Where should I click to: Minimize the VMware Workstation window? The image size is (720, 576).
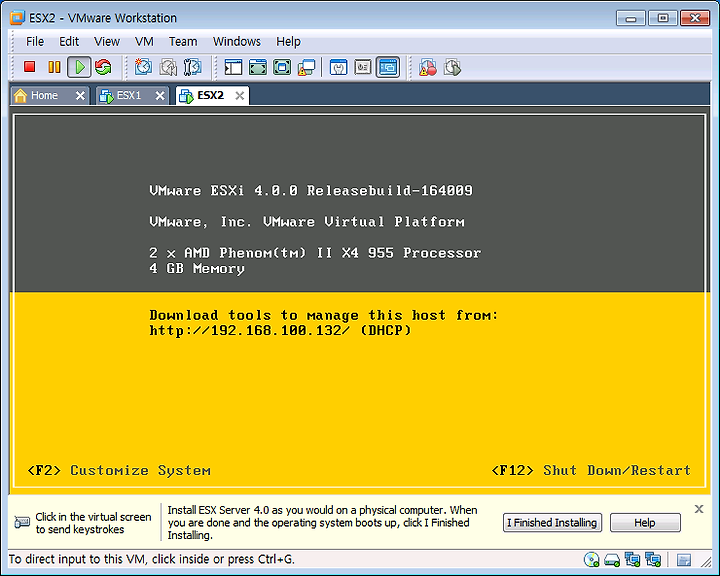point(631,18)
